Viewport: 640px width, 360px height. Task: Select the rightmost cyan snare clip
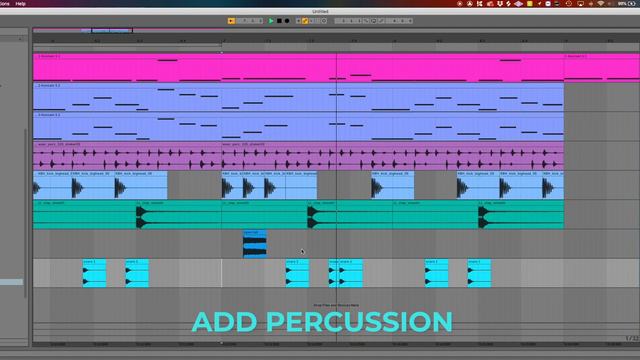point(479,273)
